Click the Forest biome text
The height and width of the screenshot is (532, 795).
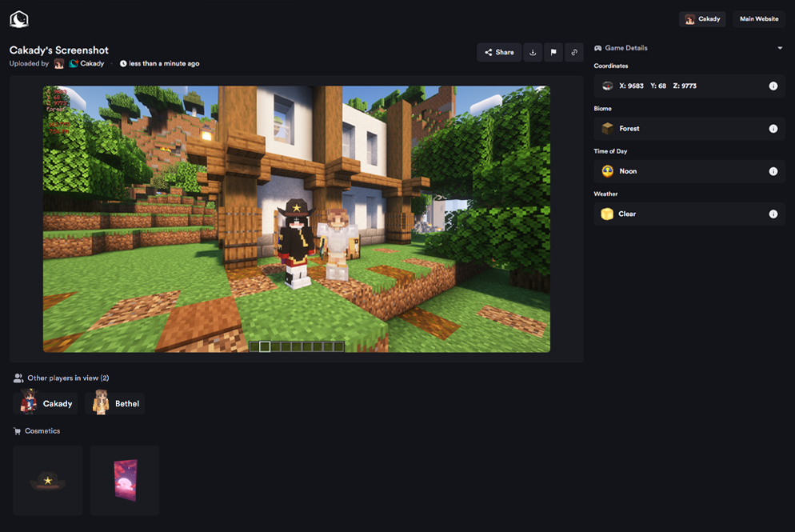[x=629, y=128]
